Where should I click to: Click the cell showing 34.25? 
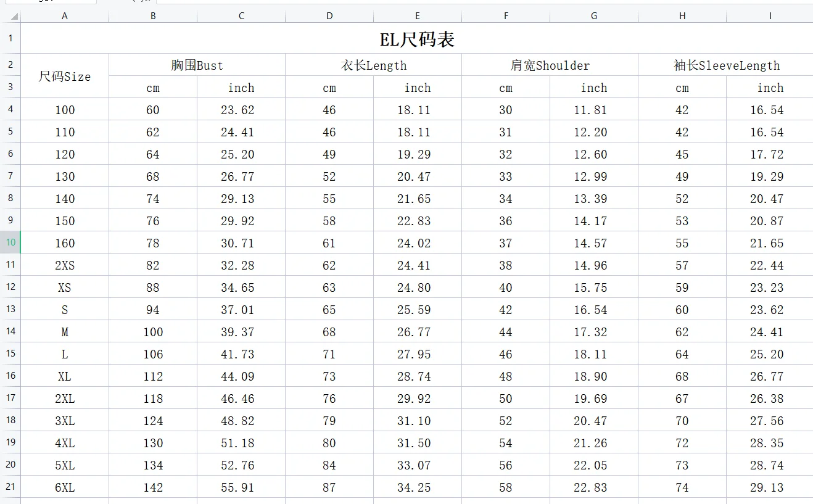(417, 487)
